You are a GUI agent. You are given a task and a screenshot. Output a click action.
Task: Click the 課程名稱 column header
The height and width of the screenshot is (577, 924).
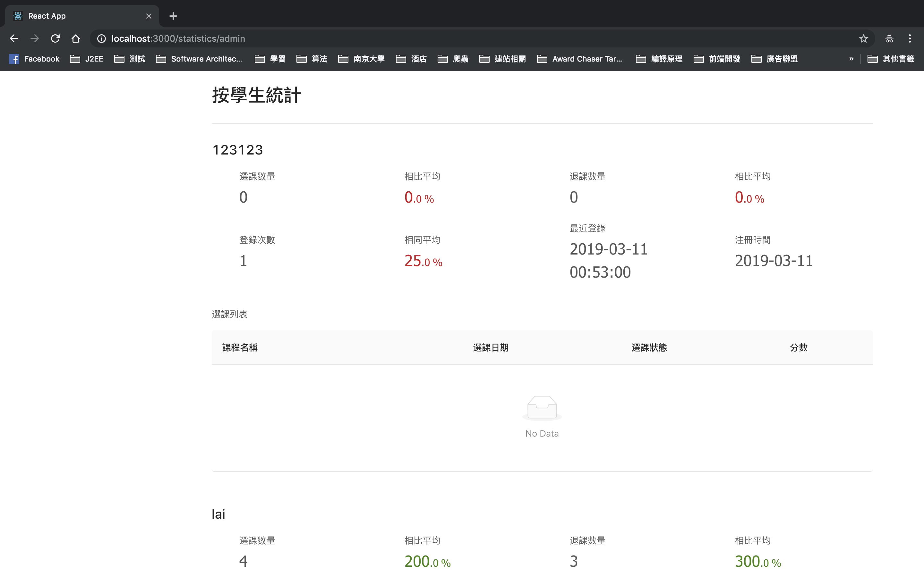(240, 348)
